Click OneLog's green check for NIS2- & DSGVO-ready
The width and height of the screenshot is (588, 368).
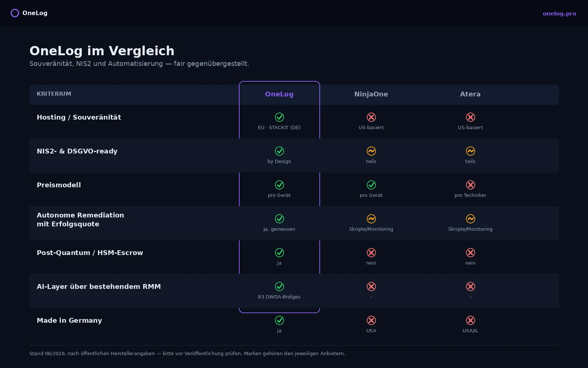[279, 151]
